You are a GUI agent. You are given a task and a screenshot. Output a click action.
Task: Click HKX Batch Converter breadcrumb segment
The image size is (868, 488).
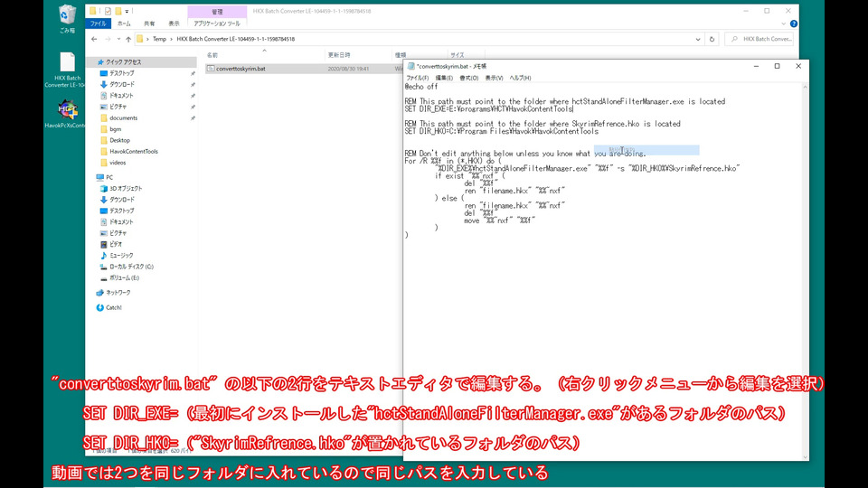[x=236, y=39]
